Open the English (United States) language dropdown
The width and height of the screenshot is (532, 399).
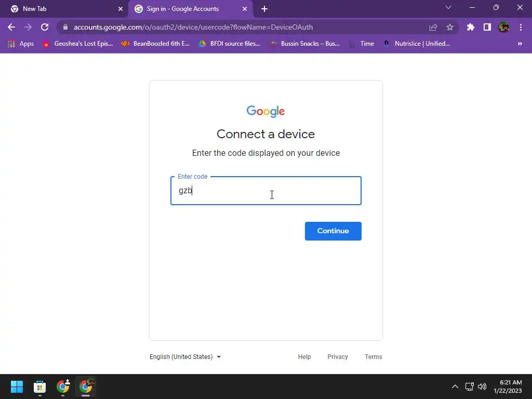point(185,357)
